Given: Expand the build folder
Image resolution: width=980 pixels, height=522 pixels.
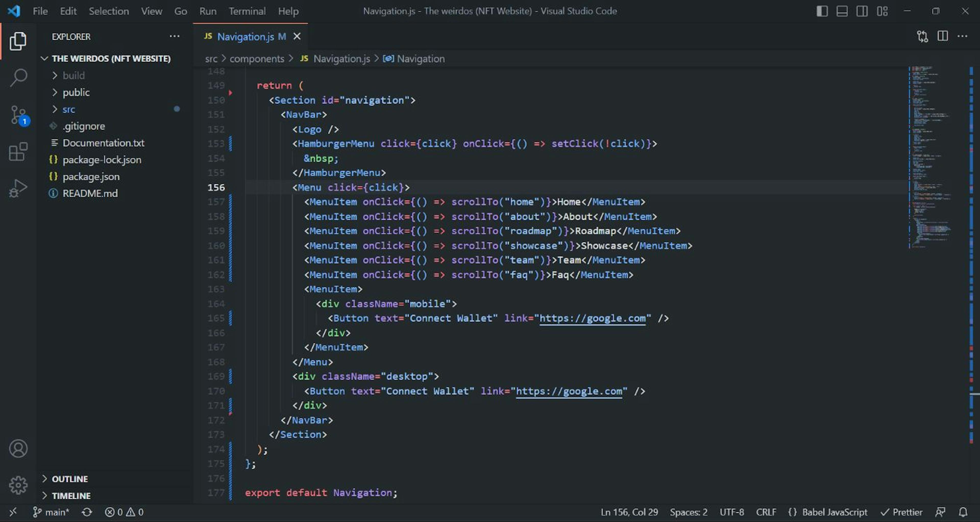Looking at the screenshot, I should coord(73,75).
